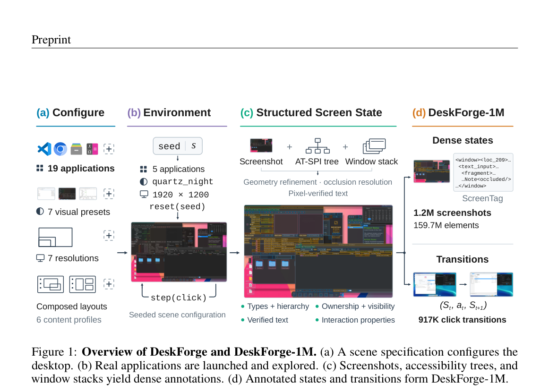Open the Environment panel desktop screenshot
549x392 pixels.
click(x=179, y=252)
